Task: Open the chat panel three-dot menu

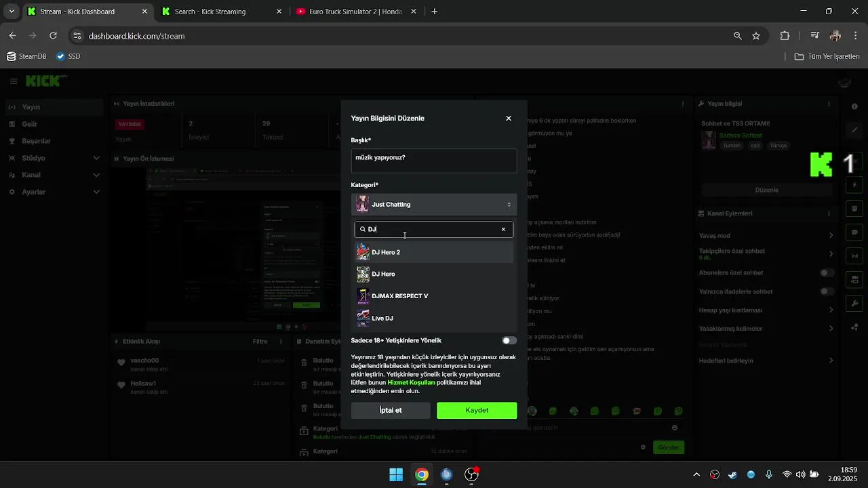Action: point(683,104)
